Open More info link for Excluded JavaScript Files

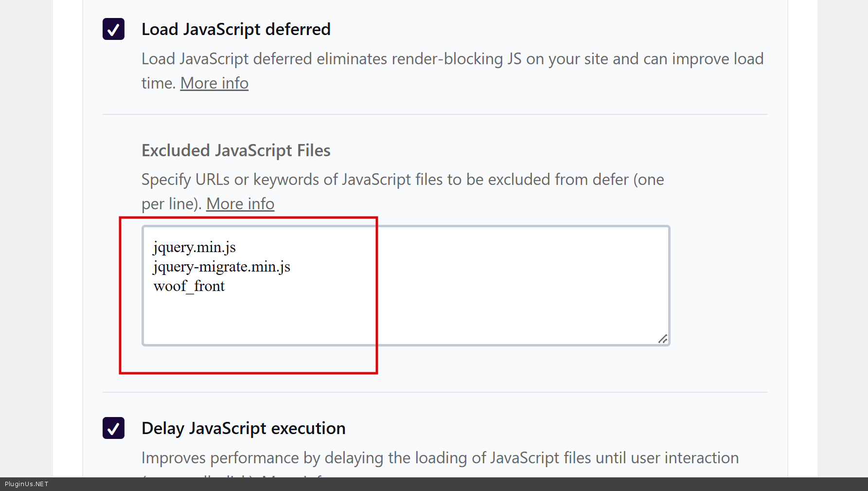coord(240,204)
